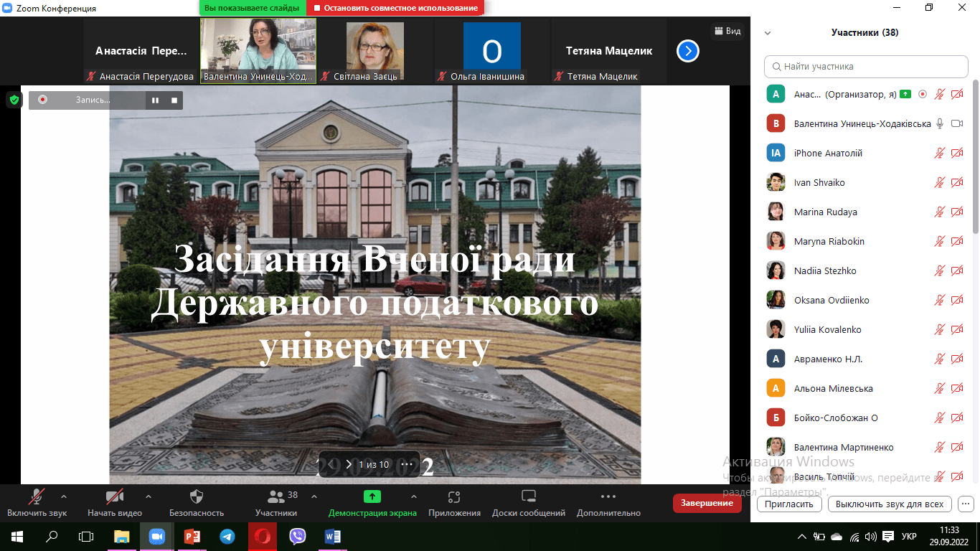
Task: Show next video thumbnails with blue arrow
Action: click(688, 51)
